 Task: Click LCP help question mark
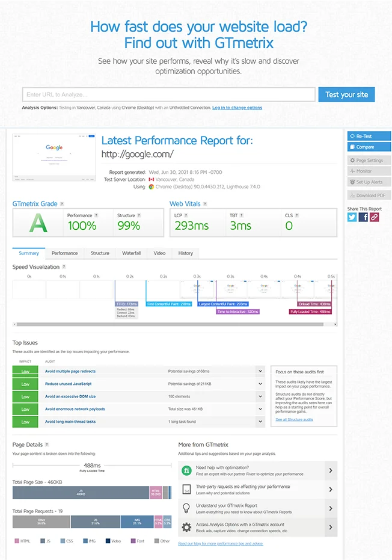click(186, 215)
